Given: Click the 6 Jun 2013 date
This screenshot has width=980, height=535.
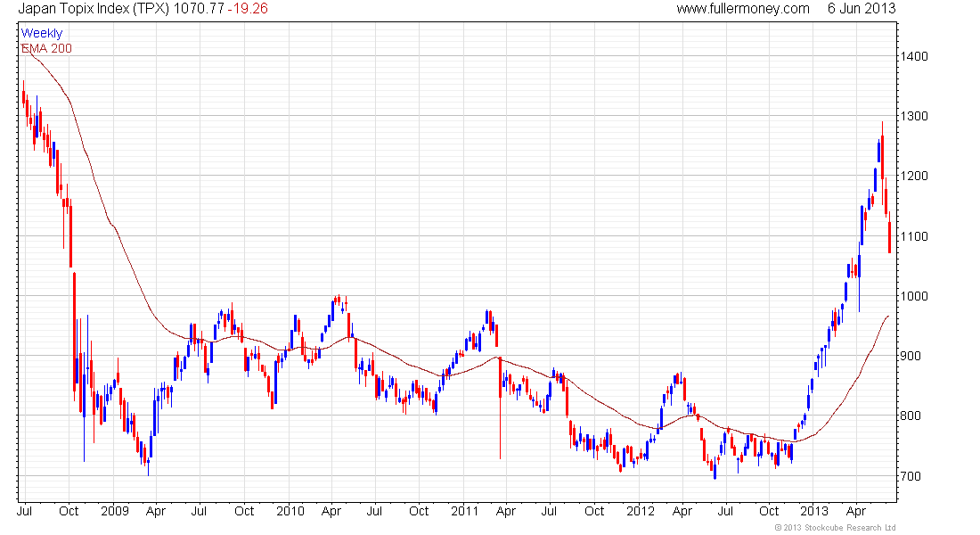Looking at the screenshot, I should point(862,9).
